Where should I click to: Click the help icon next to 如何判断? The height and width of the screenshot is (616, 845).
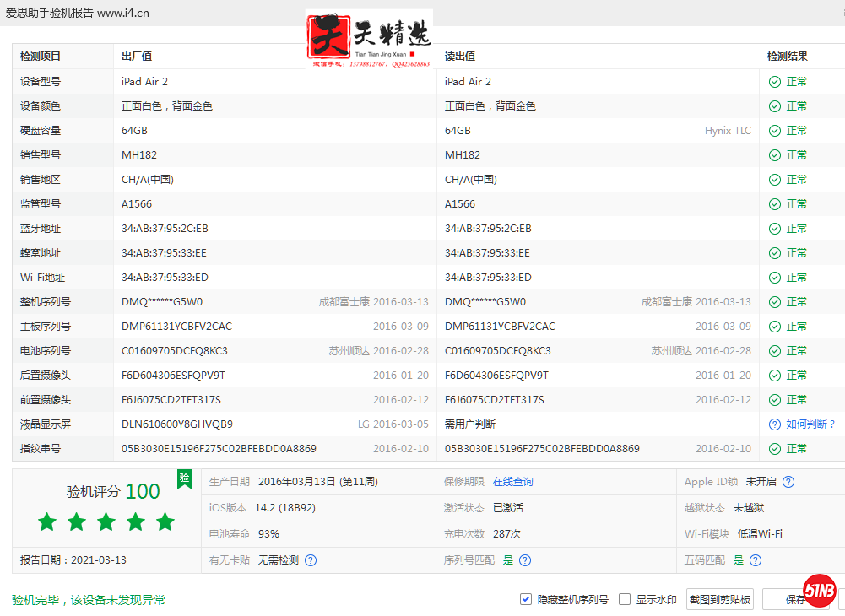[x=774, y=424]
